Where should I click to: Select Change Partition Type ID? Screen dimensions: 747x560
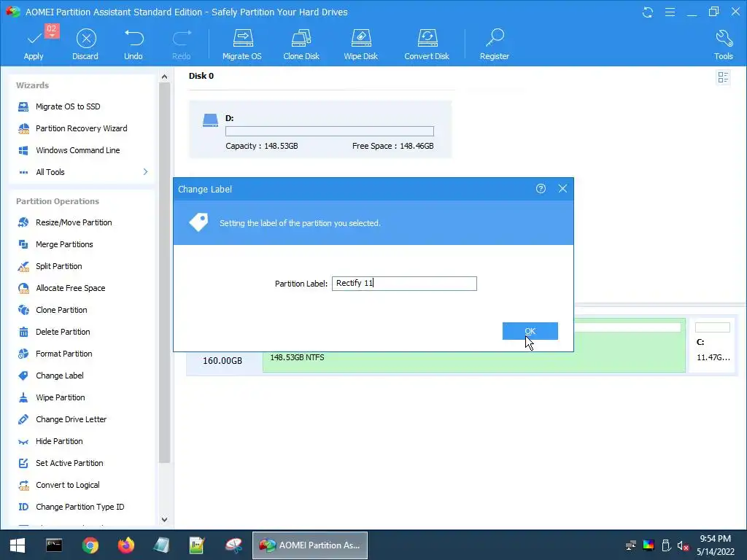click(82, 507)
